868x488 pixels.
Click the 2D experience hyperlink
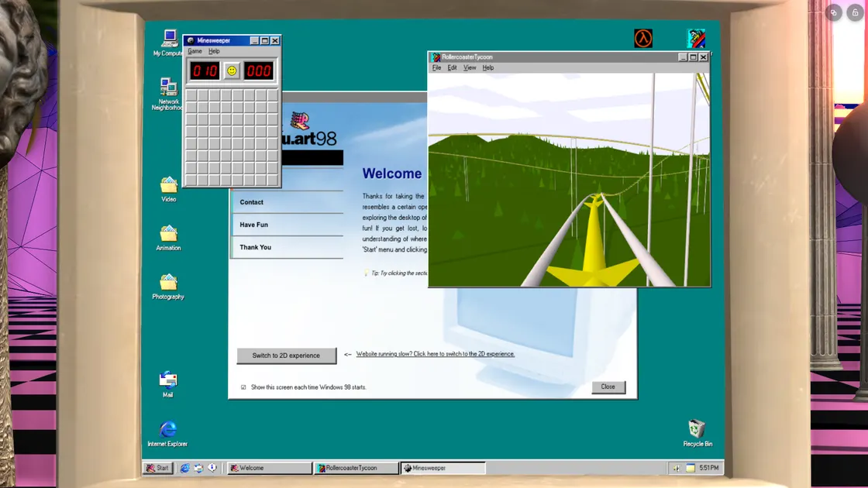pyautogui.click(x=436, y=353)
